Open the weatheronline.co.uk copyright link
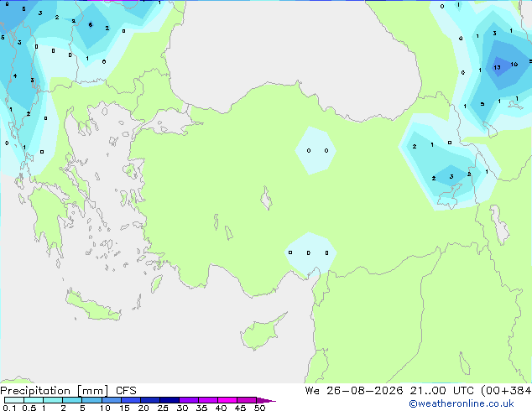Viewport: 532px width, 411px height. tap(462, 403)
